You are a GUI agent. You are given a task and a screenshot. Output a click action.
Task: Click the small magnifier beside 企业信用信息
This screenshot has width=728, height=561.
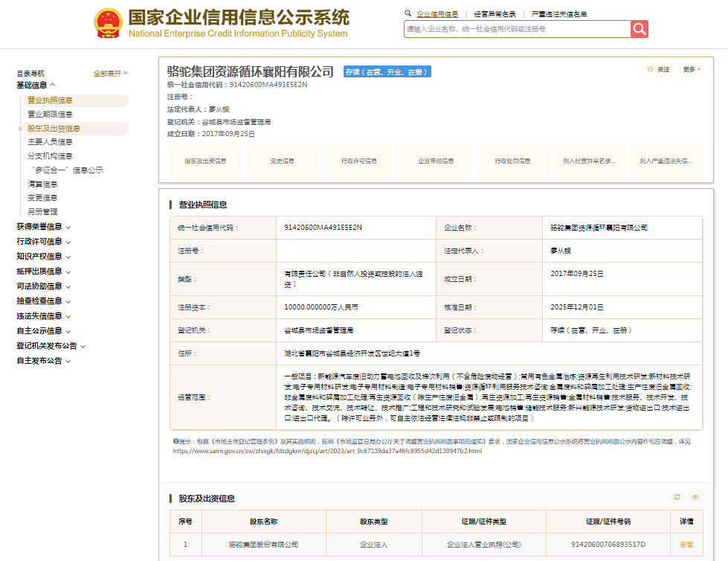408,13
